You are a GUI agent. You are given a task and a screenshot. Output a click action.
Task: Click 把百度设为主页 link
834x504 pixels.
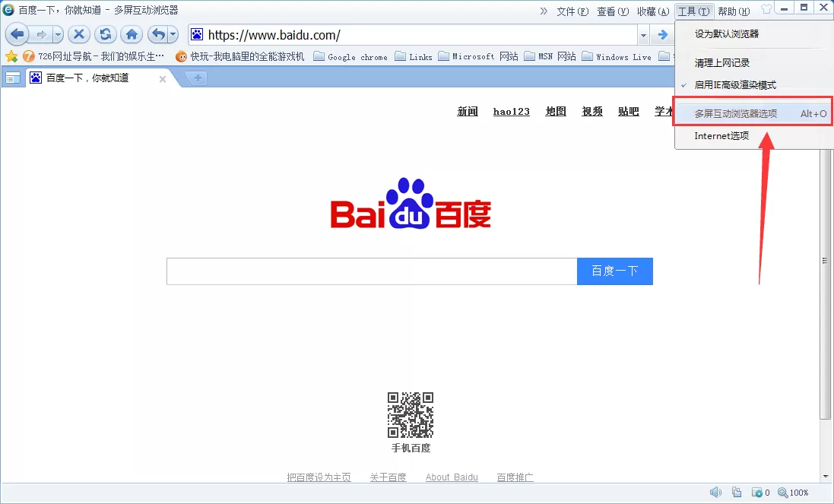319,477
